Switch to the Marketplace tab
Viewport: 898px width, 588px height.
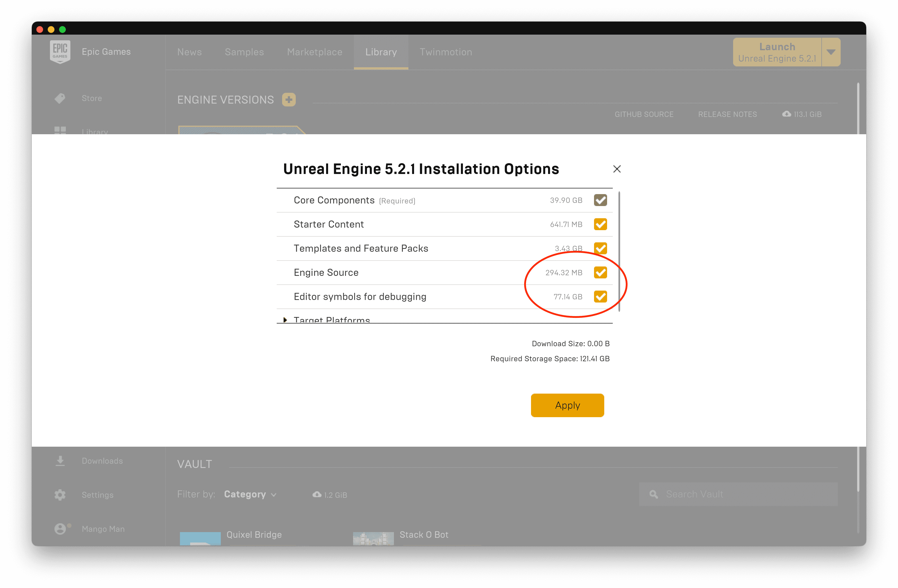pyautogui.click(x=314, y=52)
